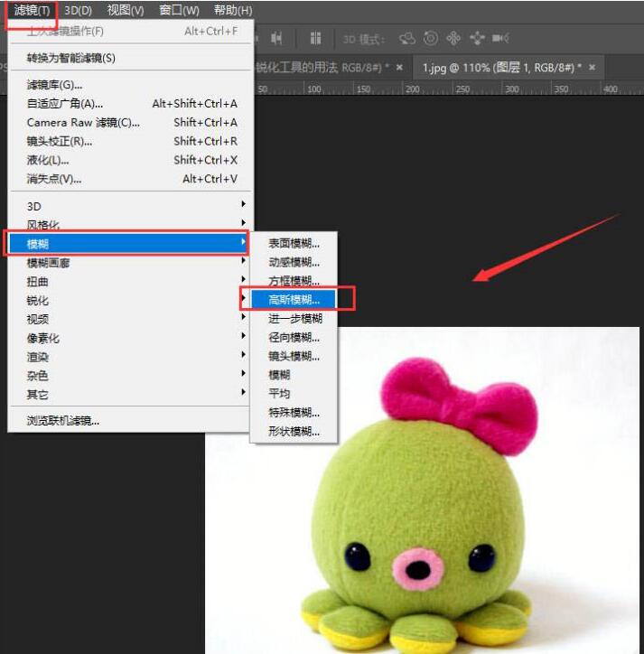Screen dimensions: 644x654
Task: Choose 表面模糊... from blur submenu
Action: pyautogui.click(x=294, y=244)
